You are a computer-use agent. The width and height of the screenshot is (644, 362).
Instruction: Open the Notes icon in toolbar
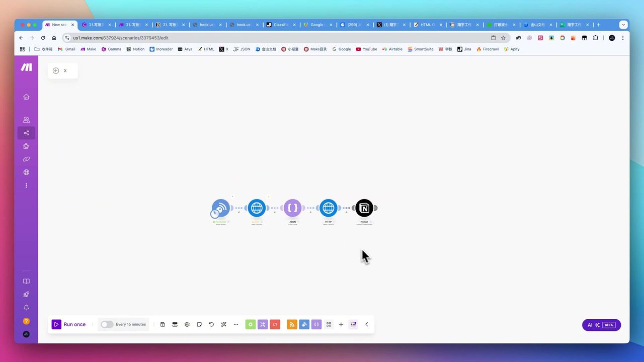tap(199, 325)
